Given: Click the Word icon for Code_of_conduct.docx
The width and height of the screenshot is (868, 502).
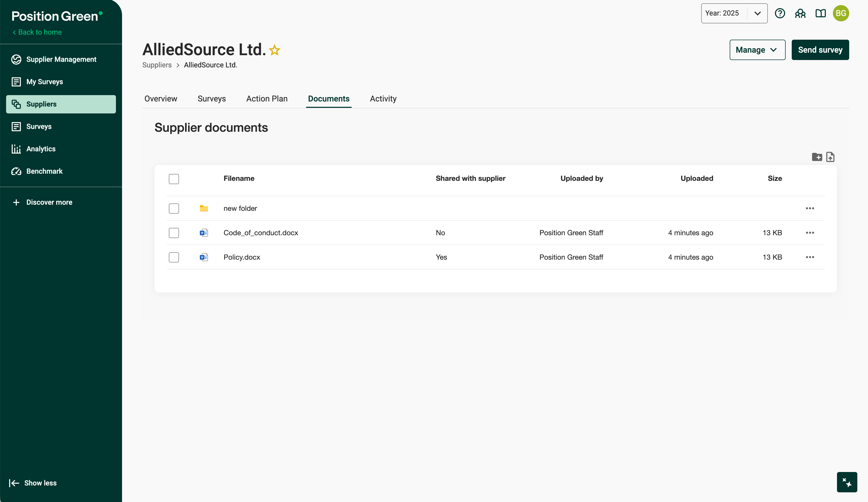Looking at the screenshot, I should pos(204,233).
